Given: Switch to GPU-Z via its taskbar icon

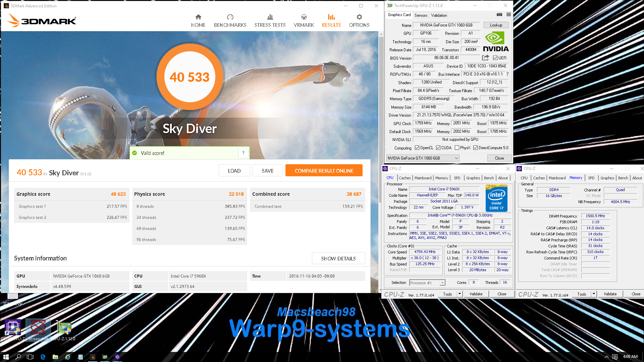Looking at the screenshot, I should click(105, 357).
